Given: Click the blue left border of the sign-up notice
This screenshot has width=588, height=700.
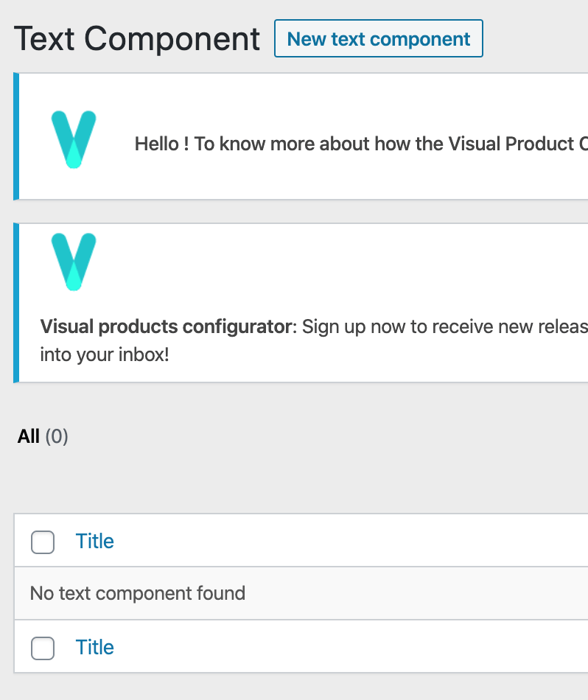Looking at the screenshot, I should [16, 303].
